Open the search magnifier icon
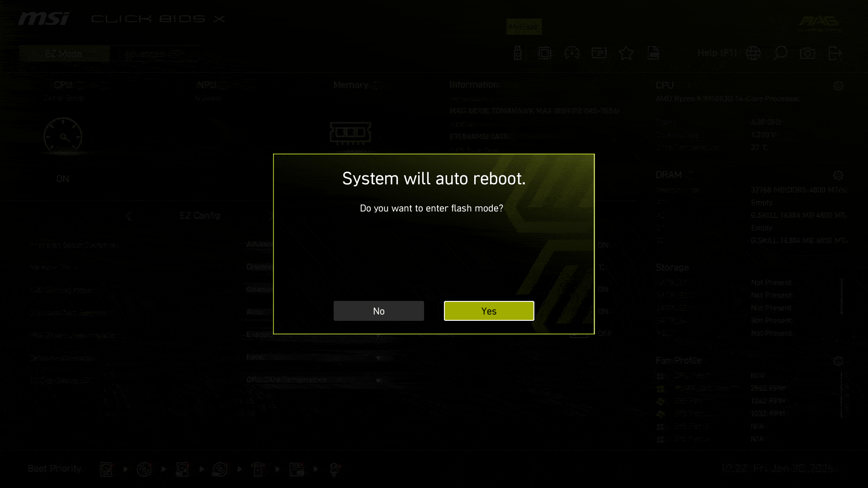The width and height of the screenshot is (868, 488). 780,53
